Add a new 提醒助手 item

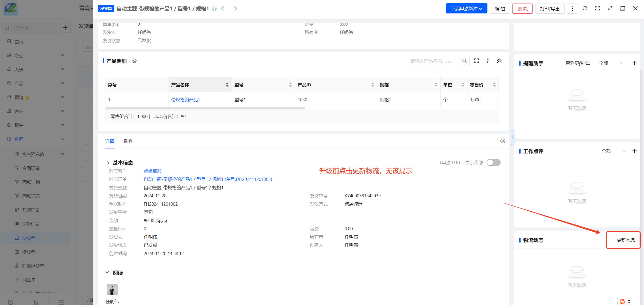tap(634, 63)
